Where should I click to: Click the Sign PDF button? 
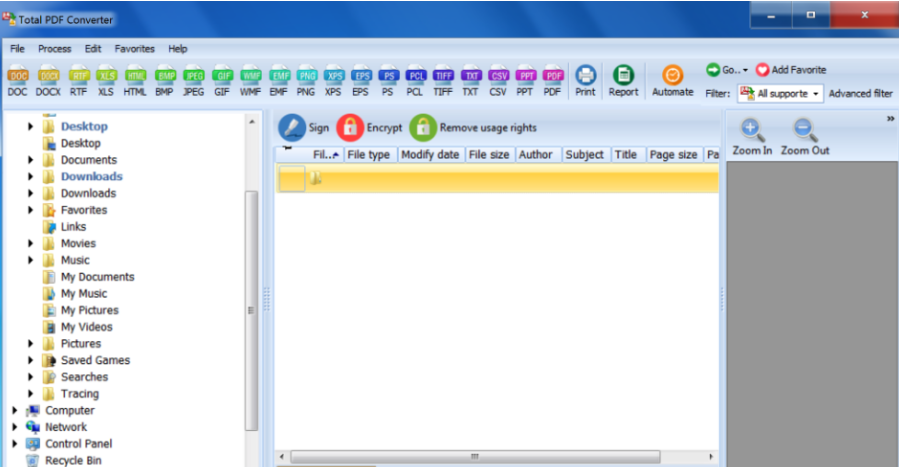[x=304, y=128]
